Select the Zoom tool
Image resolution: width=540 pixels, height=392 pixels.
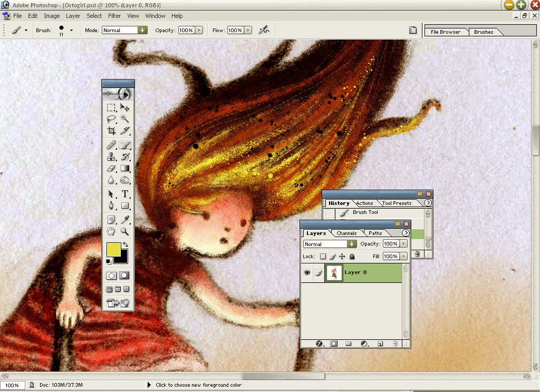(124, 231)
